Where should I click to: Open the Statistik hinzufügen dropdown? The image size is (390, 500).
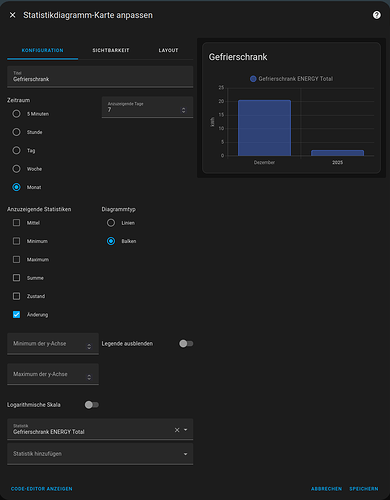(x=100, y=454)
